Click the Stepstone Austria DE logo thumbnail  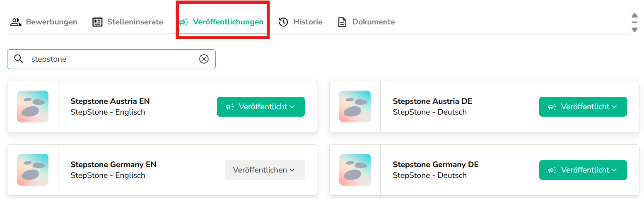click(x=355, y=106)
